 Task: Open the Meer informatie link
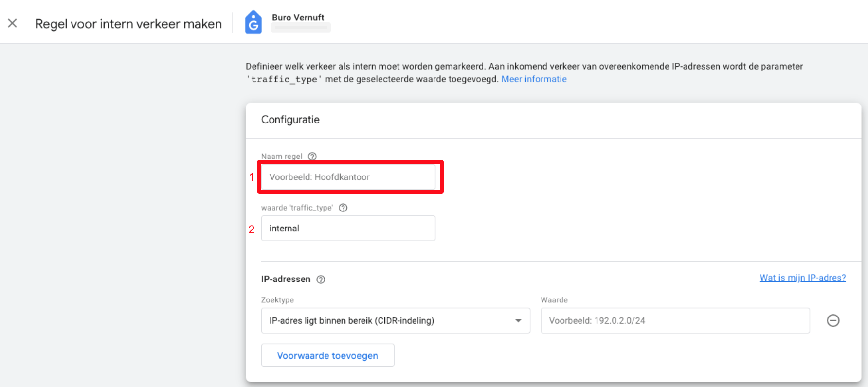[x=534, y=79]
